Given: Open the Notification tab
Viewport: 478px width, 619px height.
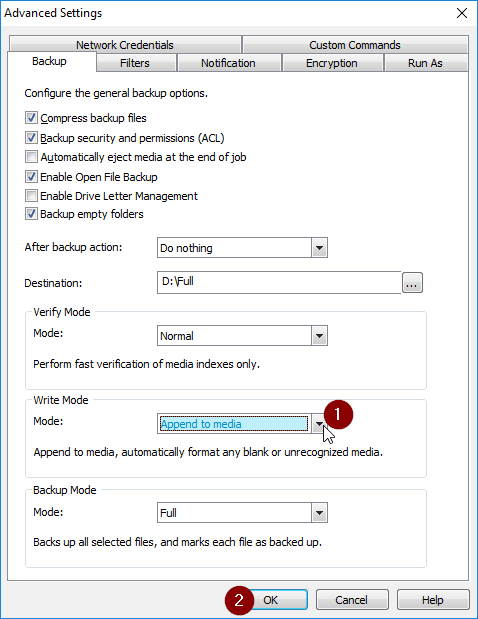Looking at the screenshot, I should [229, 63].
